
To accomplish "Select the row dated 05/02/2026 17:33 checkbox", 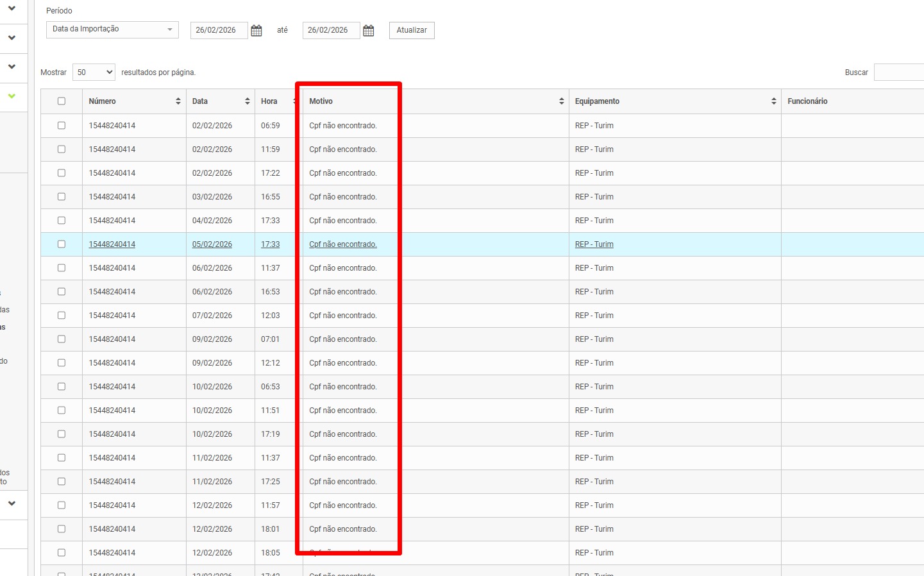I will click(62, 244).
